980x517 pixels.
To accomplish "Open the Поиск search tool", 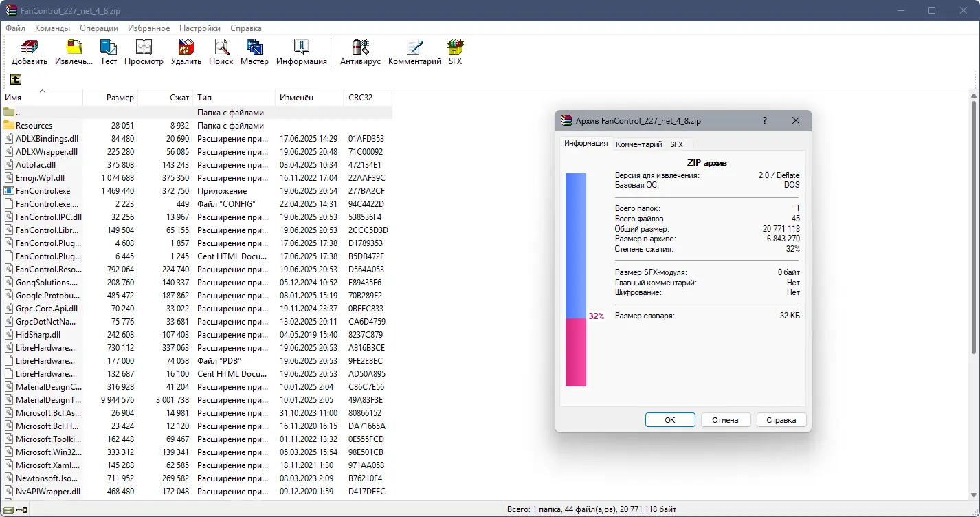I will click(221, 52).
